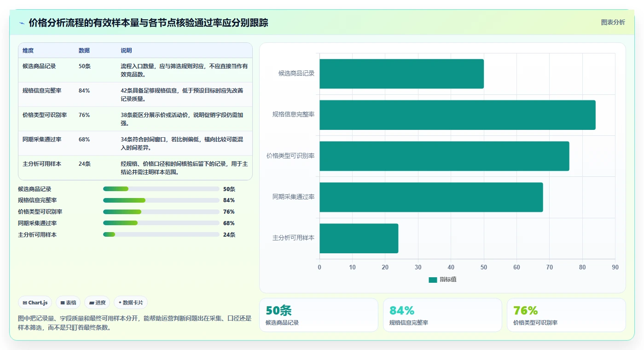
Task: Click the 50条 value in the table
Action: (x=85, y=66)
